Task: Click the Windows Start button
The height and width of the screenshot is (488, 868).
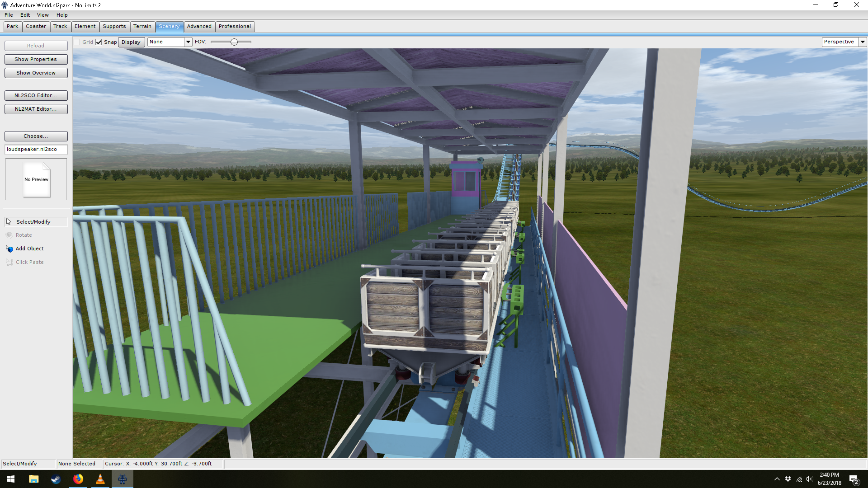Action: pos(11,479)
